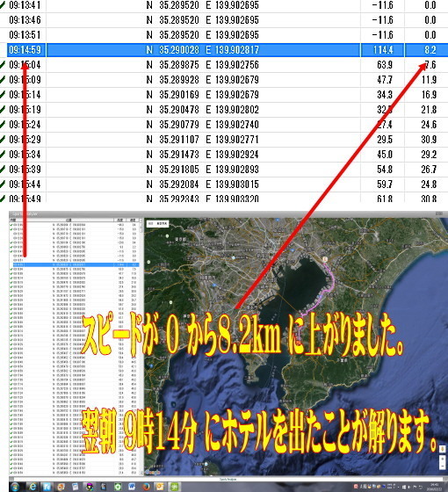The height and width of the screenshot is (492, 448).
Task: Toggle the check mark on the 09:15:04 row
Action: point(3,65)
